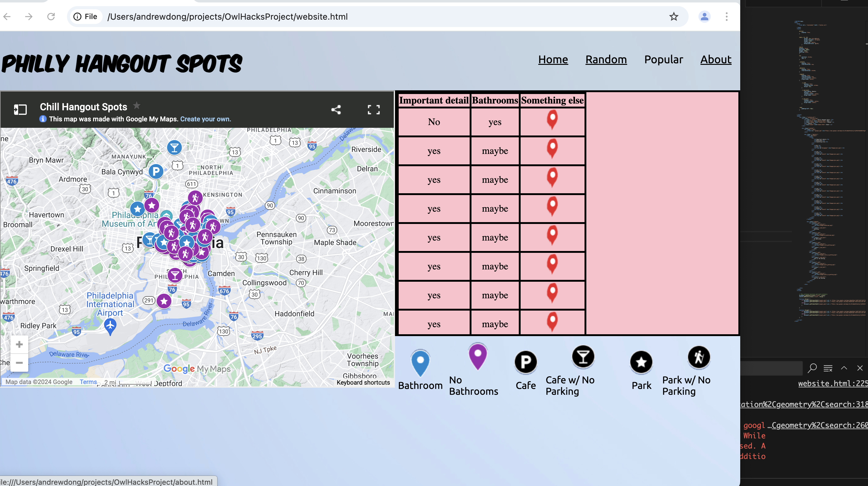
Task: Star the Chill Hangout Spots map
Action: (x=136, y=106)
